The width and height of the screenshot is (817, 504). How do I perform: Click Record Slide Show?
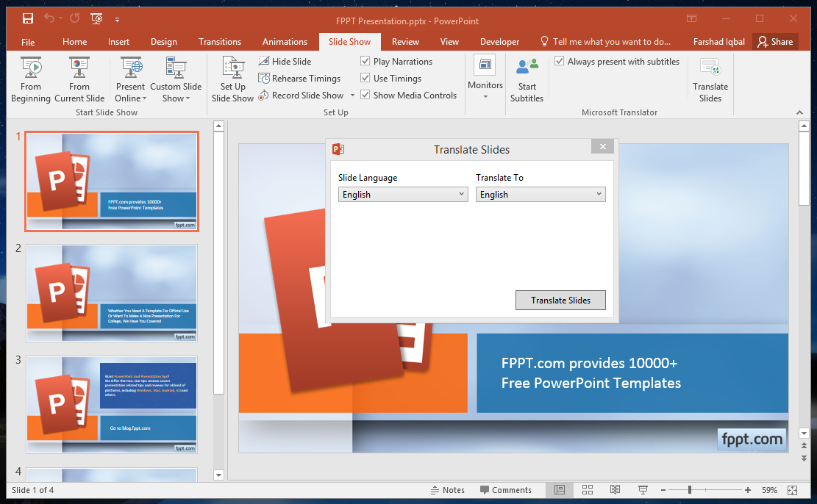(302, 96)
